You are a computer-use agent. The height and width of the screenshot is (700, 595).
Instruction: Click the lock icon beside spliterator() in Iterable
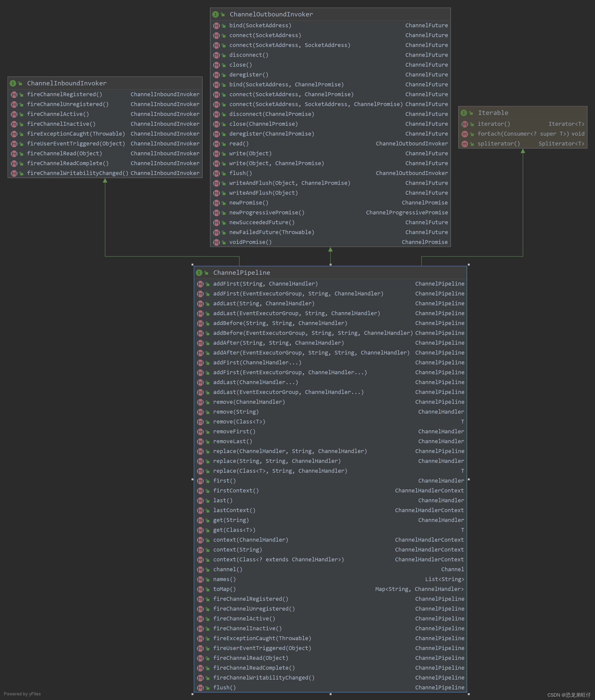coord(472,143)
